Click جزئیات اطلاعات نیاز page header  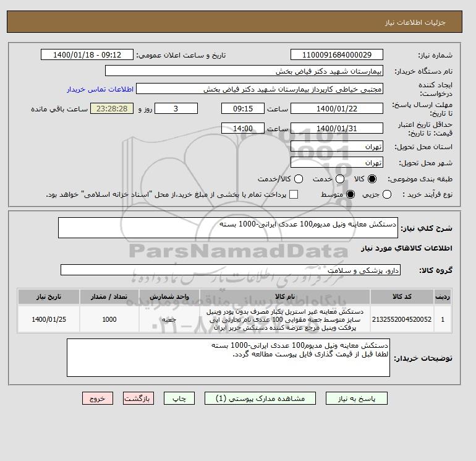[415, 22]
